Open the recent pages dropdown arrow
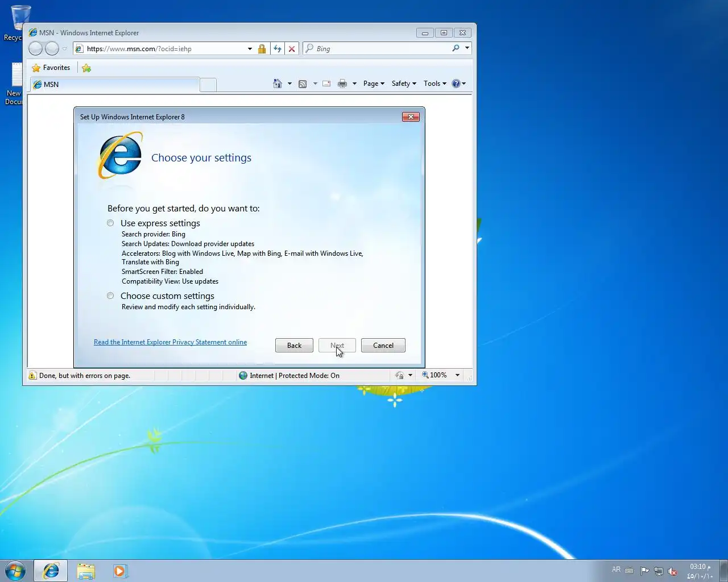This screenshot has width=728, height=582. click(x=64, y=49)
